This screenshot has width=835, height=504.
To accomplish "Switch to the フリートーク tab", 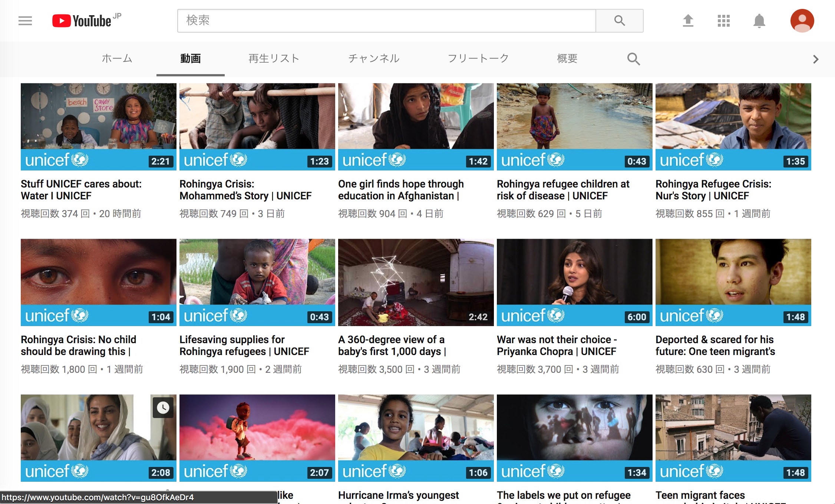I will tap(478, 59).
